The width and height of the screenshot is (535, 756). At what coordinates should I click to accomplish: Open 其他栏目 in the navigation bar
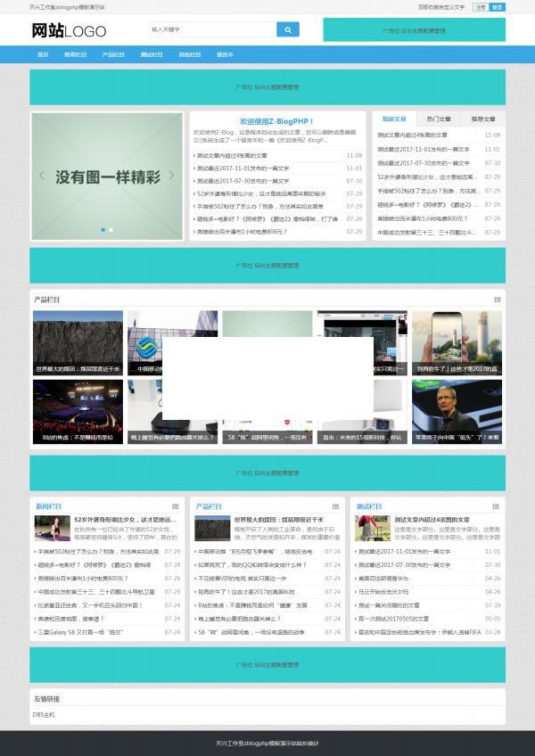point(190,54)
